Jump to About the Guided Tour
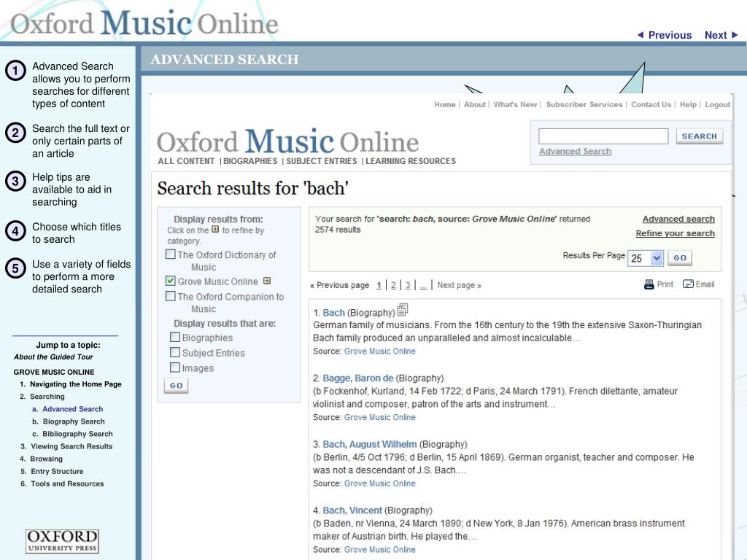This screenshot has height=560, width=747. point(53,357)
